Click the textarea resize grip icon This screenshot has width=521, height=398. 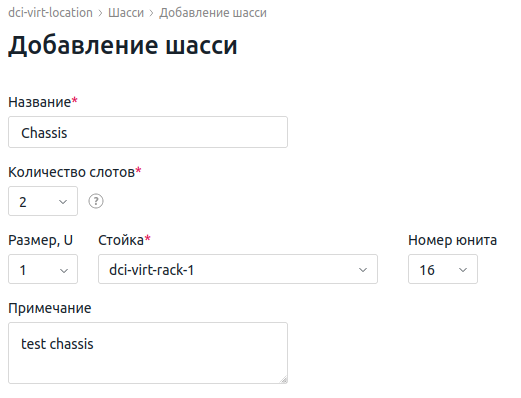pyautogui.click(x=283, y=379)
